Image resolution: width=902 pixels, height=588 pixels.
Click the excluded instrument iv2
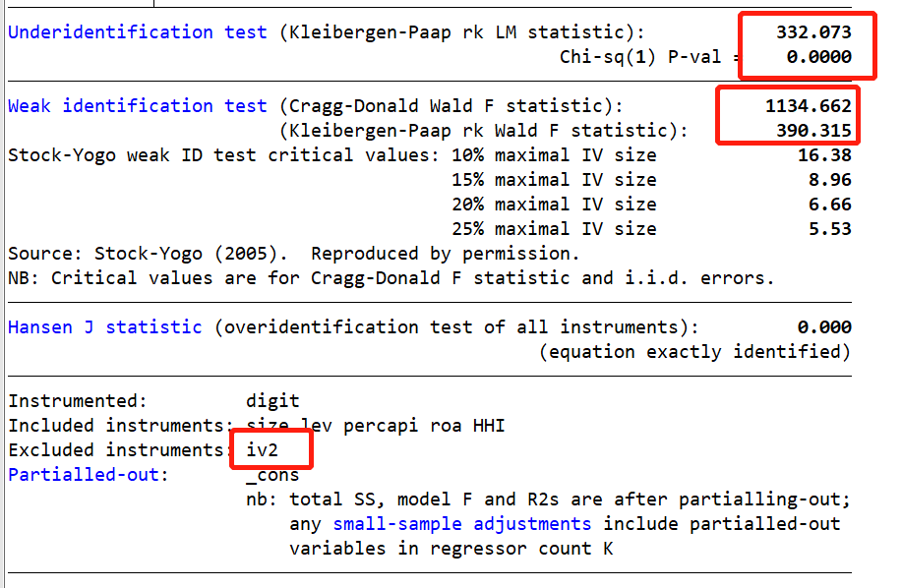[263, 450]
